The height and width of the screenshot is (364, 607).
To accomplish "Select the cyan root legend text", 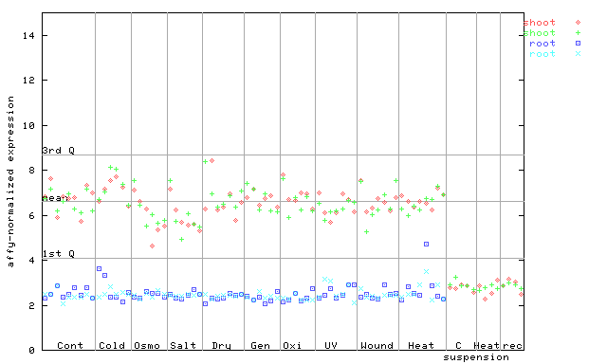I will coord(543,54).
